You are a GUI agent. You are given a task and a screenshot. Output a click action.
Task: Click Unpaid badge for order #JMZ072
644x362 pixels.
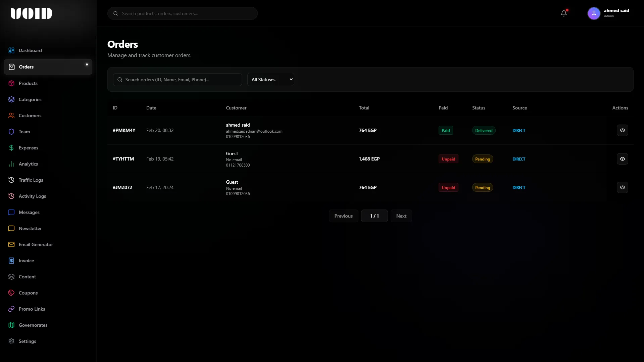(448, 187)
